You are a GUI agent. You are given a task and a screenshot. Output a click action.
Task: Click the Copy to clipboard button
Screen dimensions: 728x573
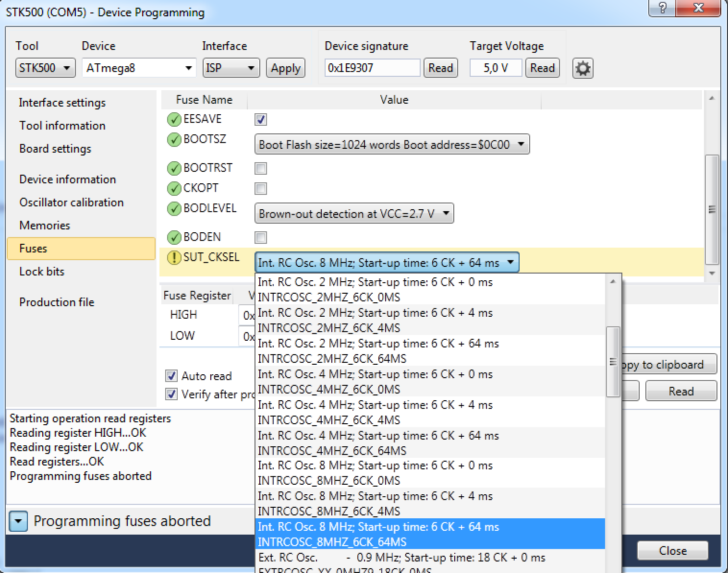[669, 365]
